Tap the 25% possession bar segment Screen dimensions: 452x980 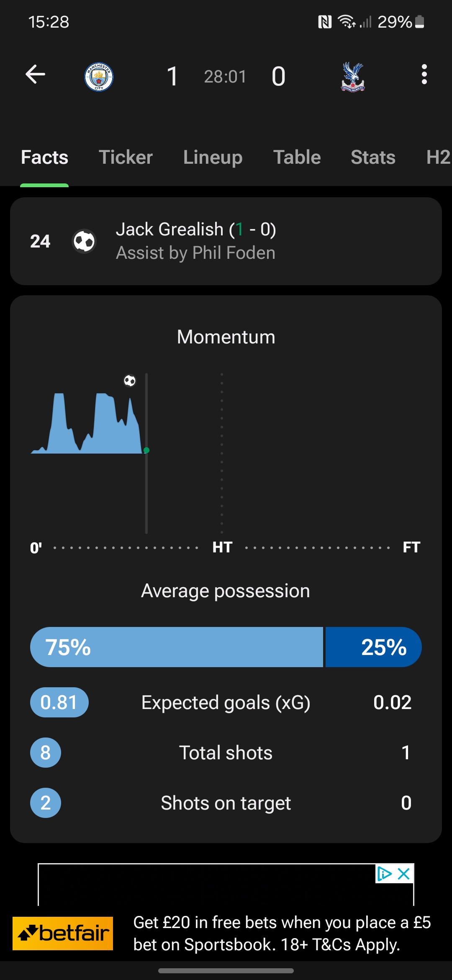pyautogui.click(x=373, y=647)
